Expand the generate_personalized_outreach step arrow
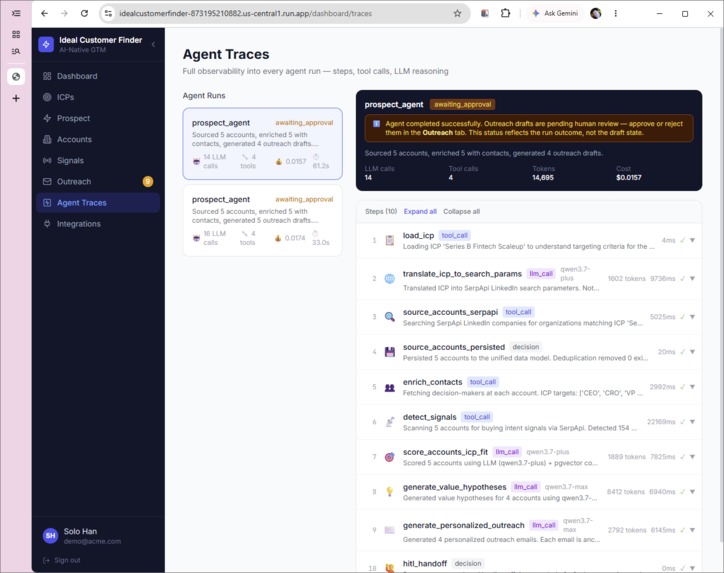Viewport: 724px width, 573px height. 692,530
